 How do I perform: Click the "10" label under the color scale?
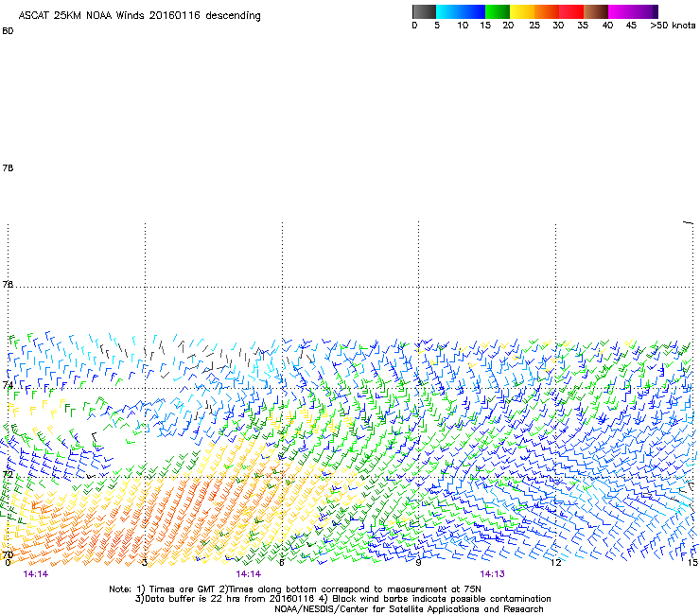click(463, 26)
